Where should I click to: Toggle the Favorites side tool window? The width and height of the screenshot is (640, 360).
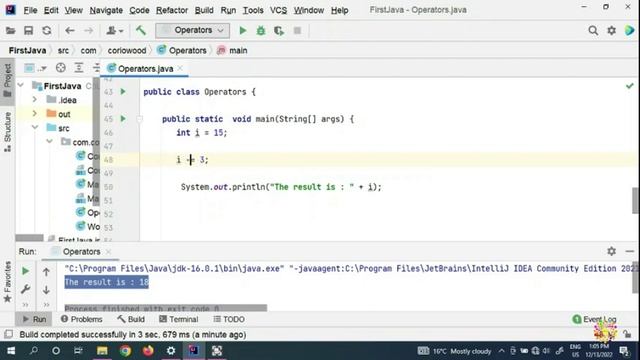pyautogui.click(x=7, y=282)
